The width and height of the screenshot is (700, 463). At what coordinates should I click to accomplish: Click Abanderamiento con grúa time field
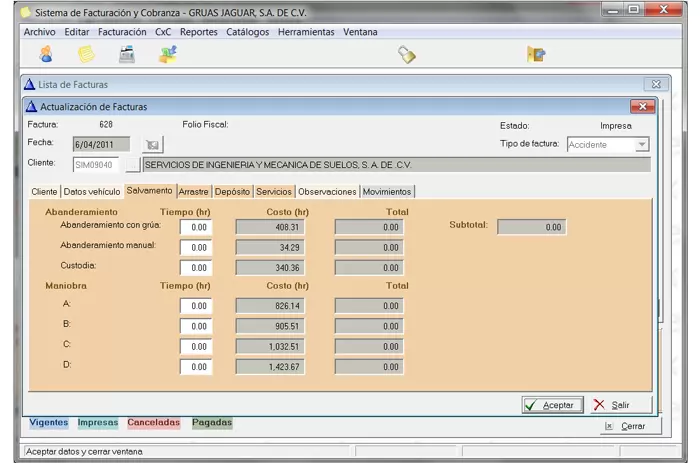coord(196,227)
